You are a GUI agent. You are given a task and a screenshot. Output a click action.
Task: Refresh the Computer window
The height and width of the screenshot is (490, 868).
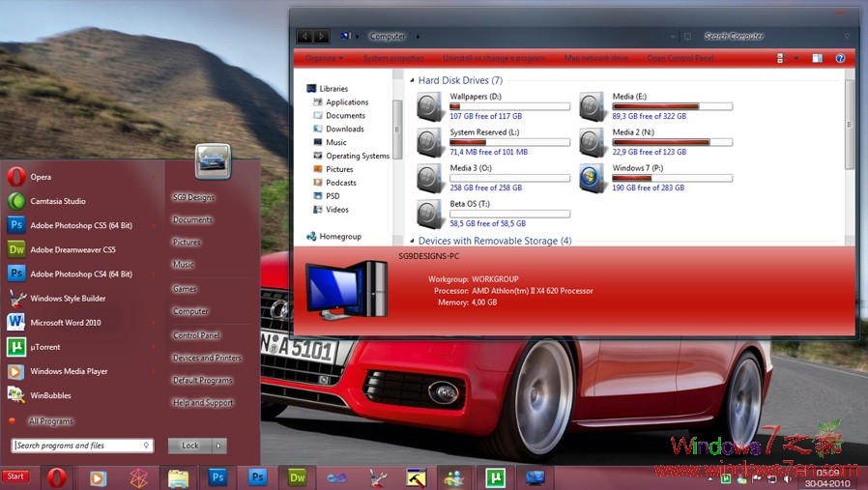coord(687,37)
